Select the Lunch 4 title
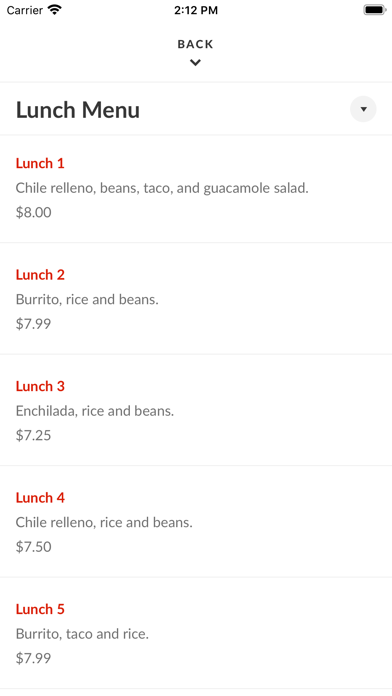The width and height of the screenshot is (392, 696). (40, 498)
